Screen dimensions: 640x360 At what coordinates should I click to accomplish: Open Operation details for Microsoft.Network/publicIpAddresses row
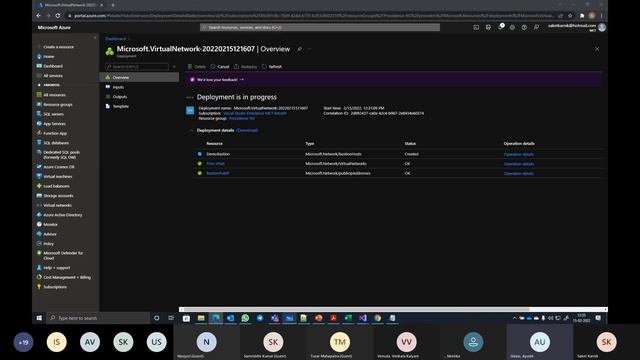(519, 173)
